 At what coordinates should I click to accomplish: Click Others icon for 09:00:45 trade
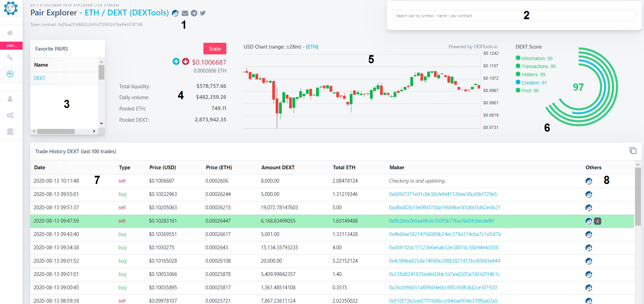[589, 288]
